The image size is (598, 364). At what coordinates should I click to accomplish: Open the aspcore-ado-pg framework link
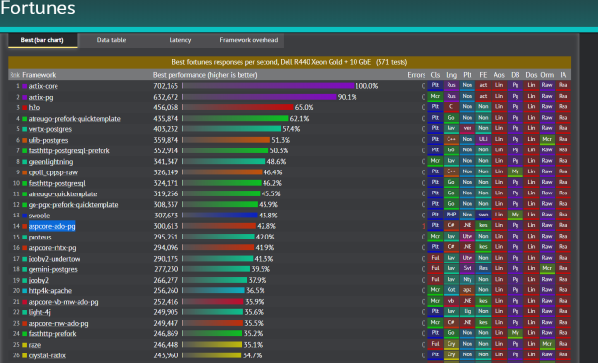[x=52, y=226]
